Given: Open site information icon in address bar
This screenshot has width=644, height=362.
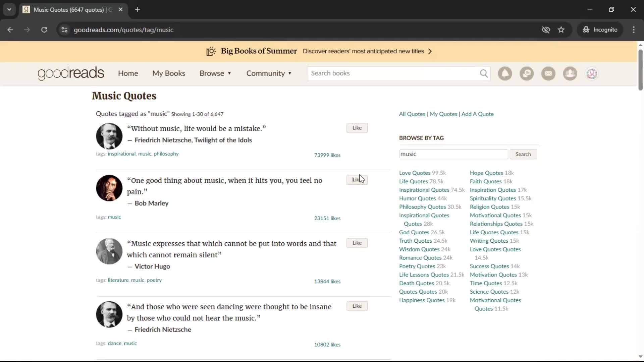Looking at the screenshot, I should pyautogui.click(x=64, y=29).
